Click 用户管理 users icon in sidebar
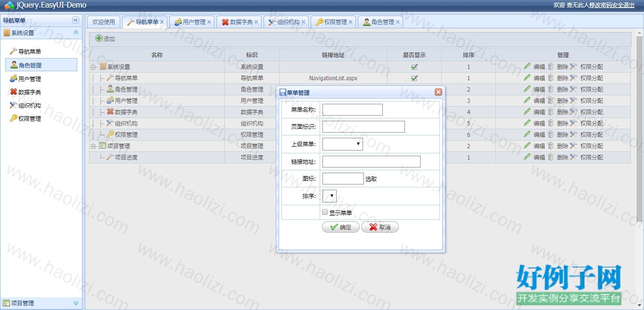This screenshot has width=644, height=310. coord(13,79)
